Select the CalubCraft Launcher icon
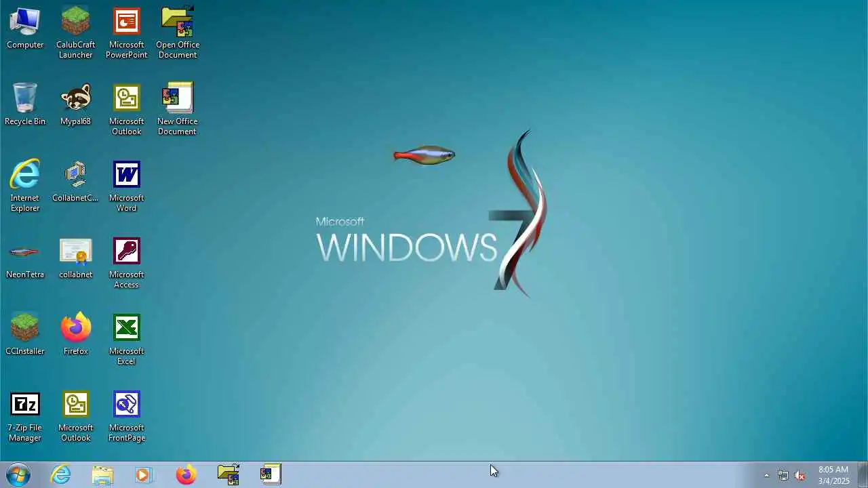868x488 pixels. (75, 33)
